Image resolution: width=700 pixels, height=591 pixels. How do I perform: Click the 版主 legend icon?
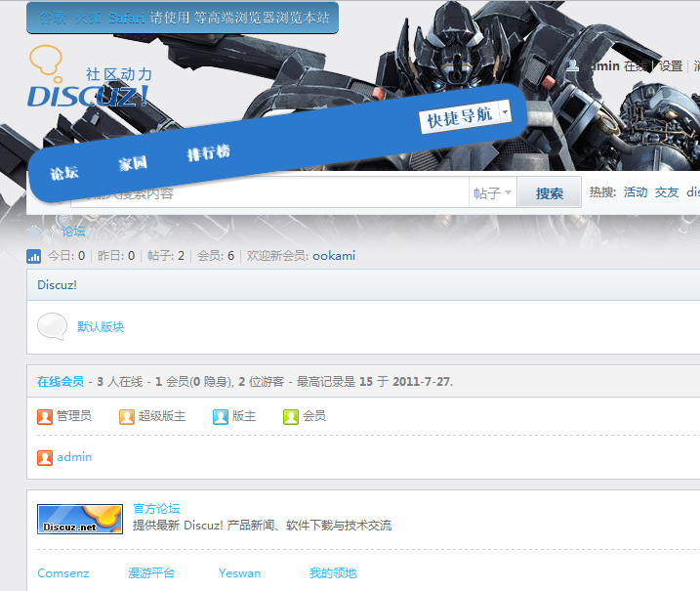tap(221, 417)
